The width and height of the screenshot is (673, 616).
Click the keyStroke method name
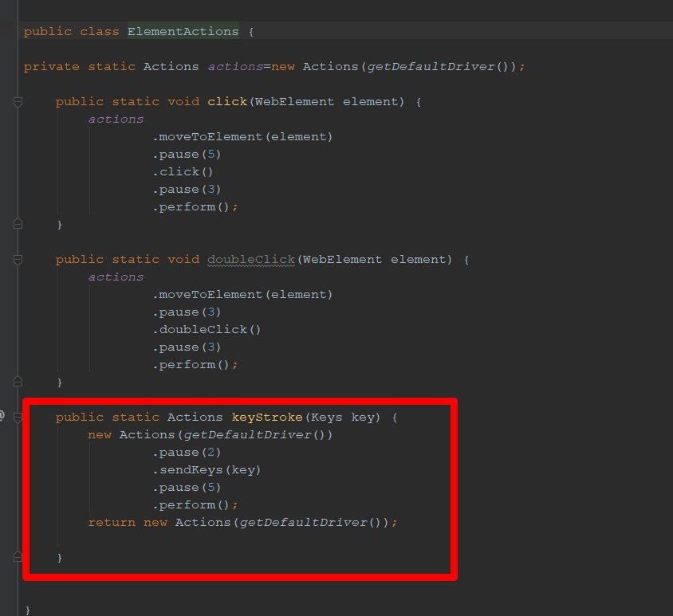point(267,417)
